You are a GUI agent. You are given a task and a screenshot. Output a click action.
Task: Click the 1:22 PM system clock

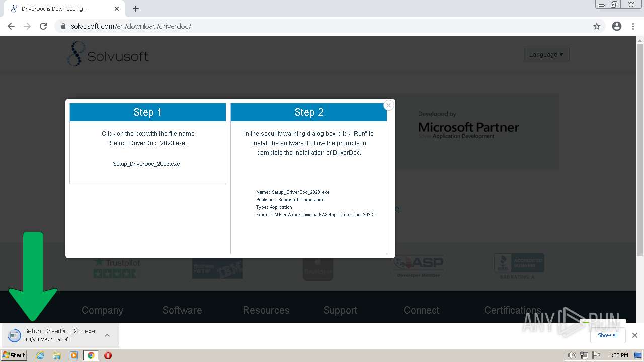pyautogui.click(x=618, y=355)
